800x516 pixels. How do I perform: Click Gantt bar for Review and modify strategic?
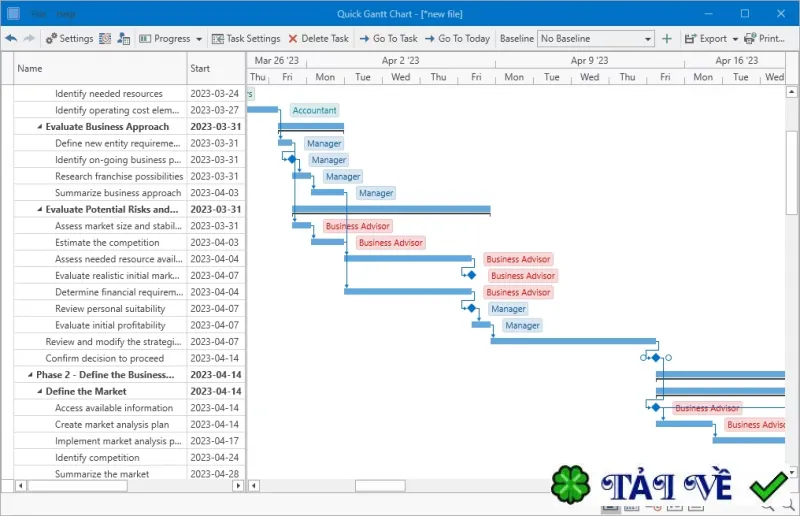573,341
